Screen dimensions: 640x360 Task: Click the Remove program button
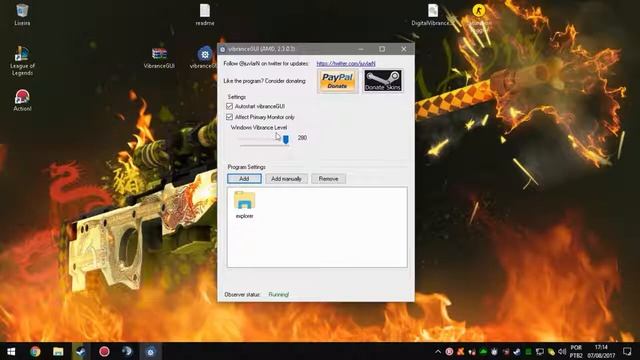point(328,179)
